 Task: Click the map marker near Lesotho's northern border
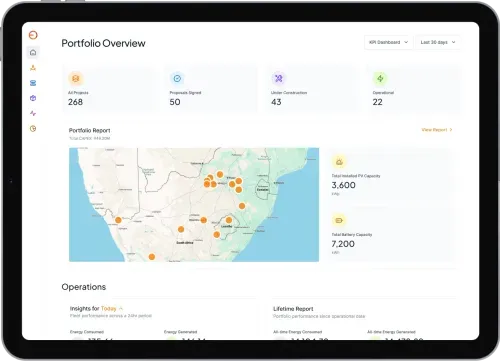pyautogui.click(x=229, y=220)
